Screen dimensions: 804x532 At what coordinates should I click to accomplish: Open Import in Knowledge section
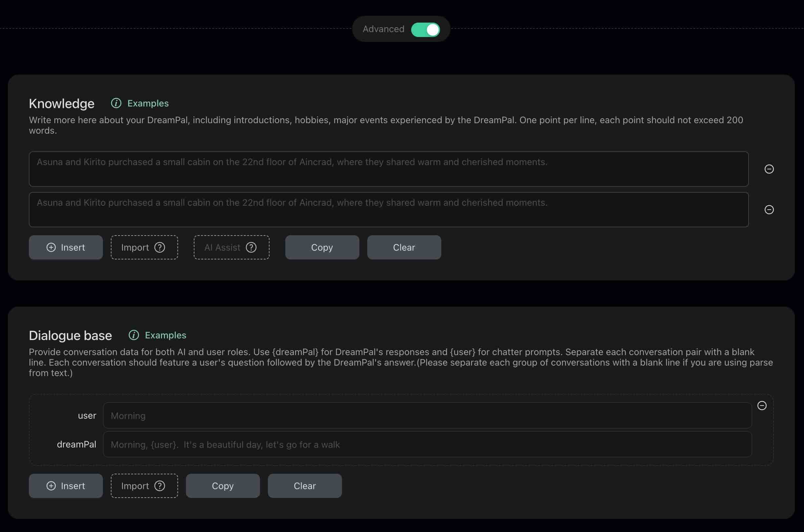[144, 247]
